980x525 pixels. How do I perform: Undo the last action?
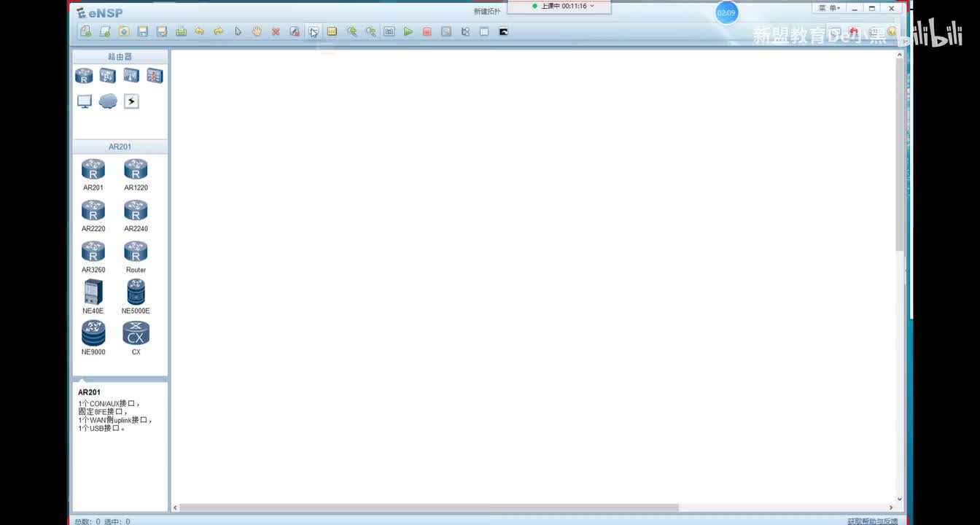(x=200, y=31)
